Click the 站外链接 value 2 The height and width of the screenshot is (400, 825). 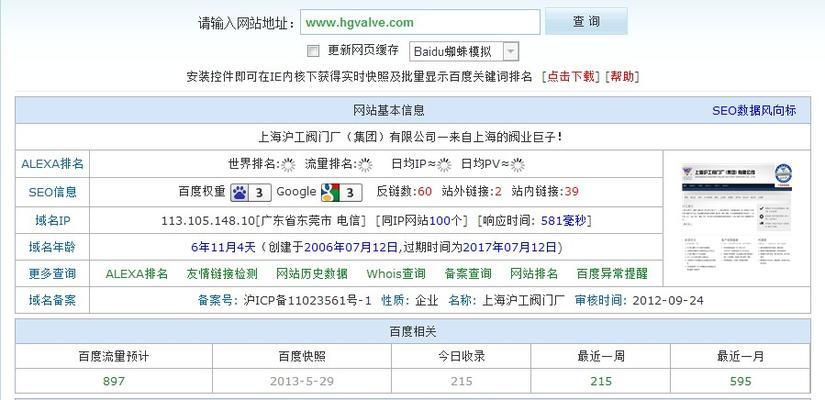(498, 192)
